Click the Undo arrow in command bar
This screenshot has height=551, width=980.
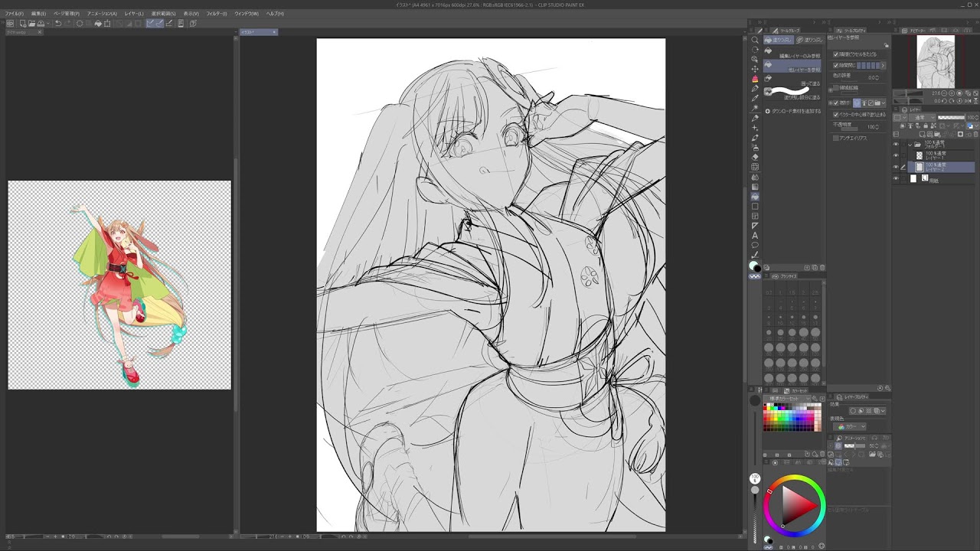click(58, 24)
